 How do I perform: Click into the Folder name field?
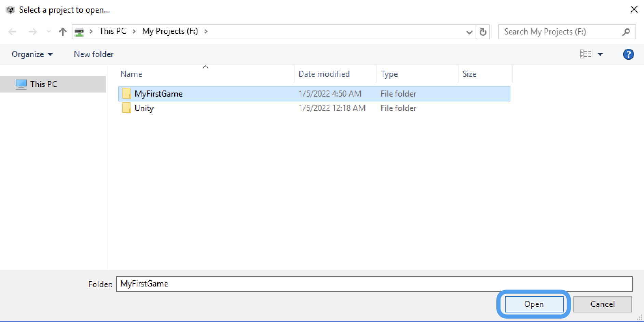pyautogui.click(x=374, y=284)
